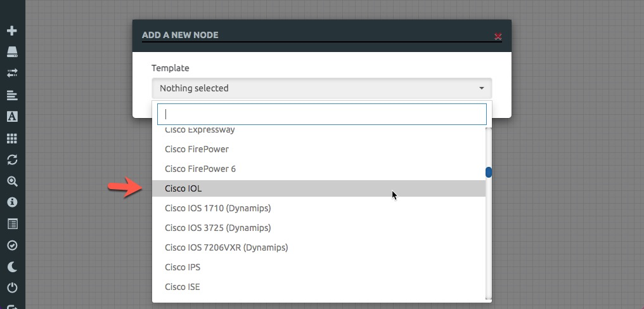Click the template search input field
This screenshot has height=309, width=644.
click(322, 114)
